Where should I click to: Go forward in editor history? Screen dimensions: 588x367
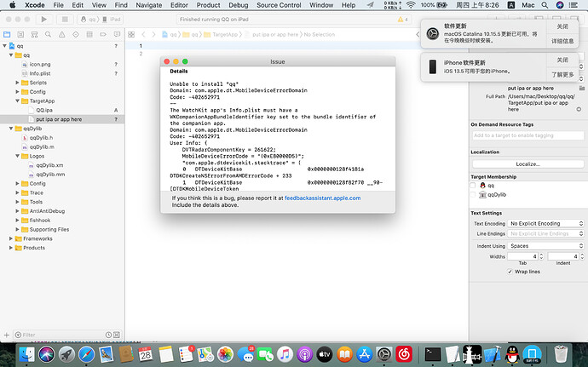point(153,35)
